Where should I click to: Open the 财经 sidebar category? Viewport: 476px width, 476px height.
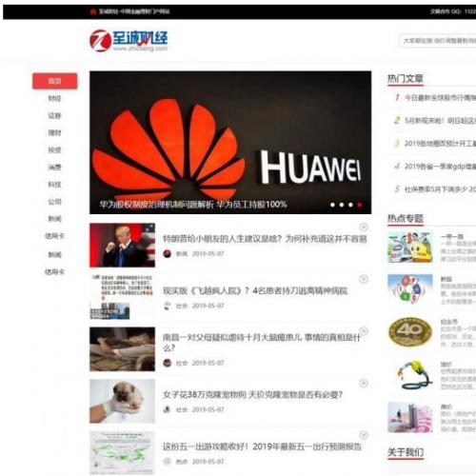tap(54, 98)
